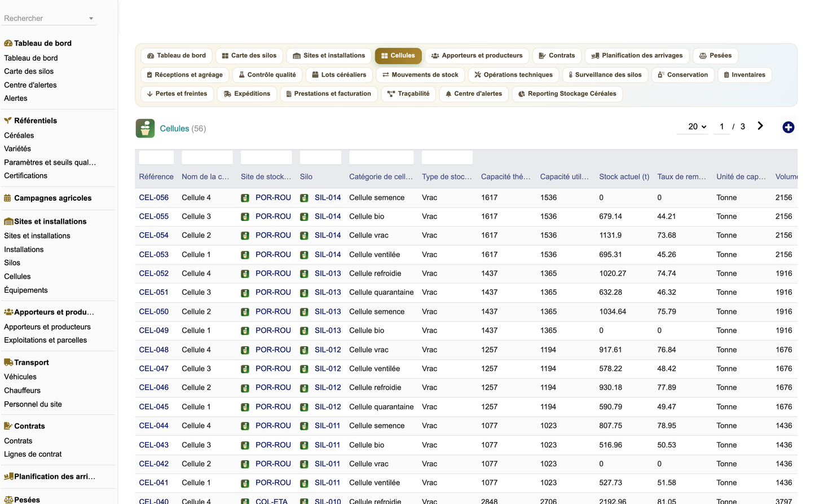The height and width of the screenshot is (504, 815).
Task: Open Céréales in the sidebar
Action: (19, 135)
